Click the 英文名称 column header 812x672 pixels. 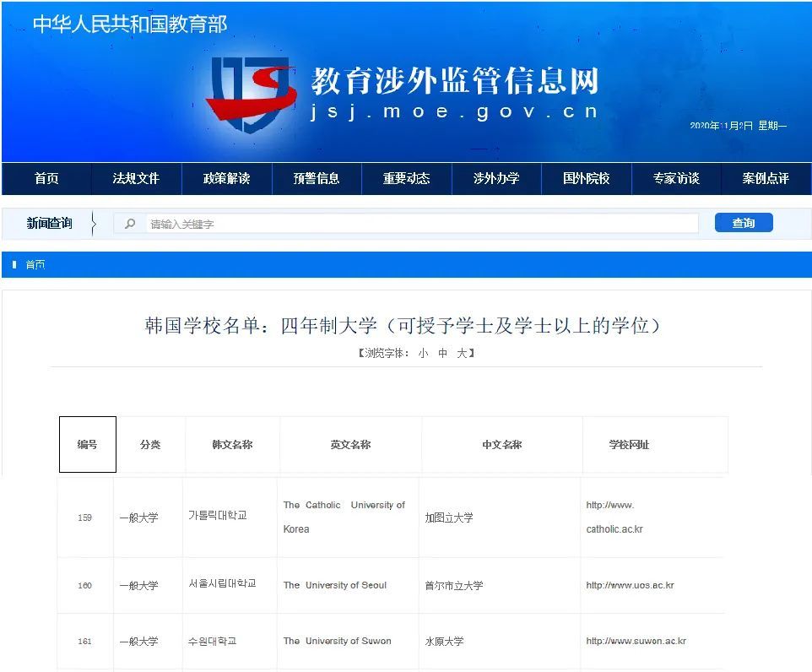pos(350,445)
